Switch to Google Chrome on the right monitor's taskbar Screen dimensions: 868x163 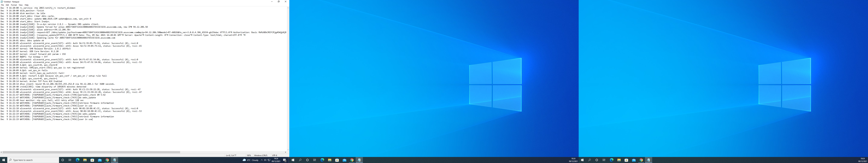641,160
